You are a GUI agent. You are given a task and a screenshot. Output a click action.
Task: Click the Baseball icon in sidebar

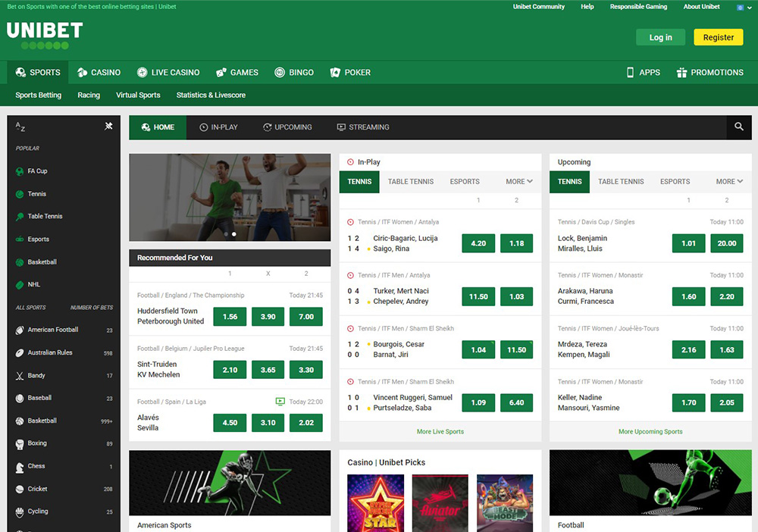click(x=20, y=398)
